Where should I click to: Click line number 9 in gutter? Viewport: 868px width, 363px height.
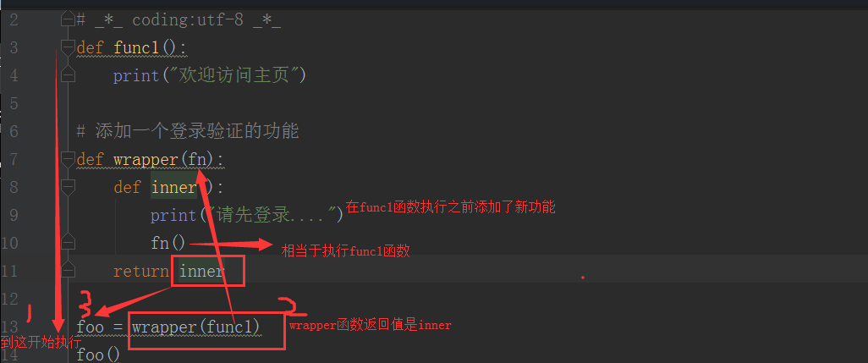pyautogui.click(x=14, y=215)
